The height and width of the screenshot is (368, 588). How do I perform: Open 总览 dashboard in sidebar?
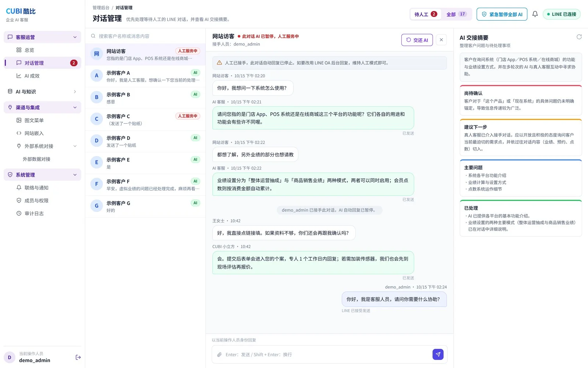[x=42, y=50]
